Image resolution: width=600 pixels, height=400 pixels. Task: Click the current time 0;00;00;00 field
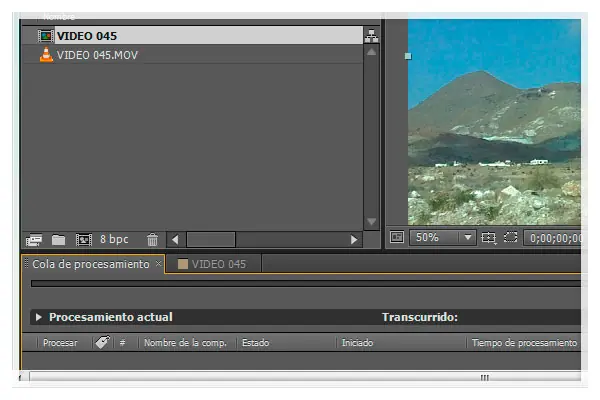pos(553,238)
